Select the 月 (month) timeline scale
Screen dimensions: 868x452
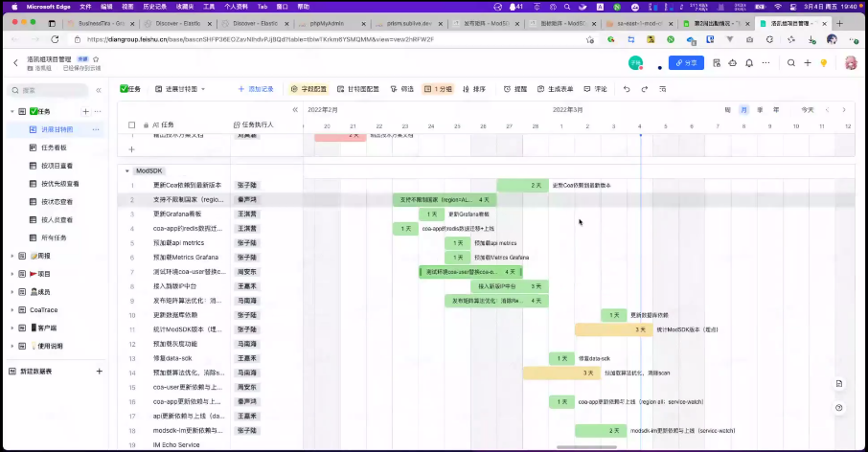coord(743,110)
